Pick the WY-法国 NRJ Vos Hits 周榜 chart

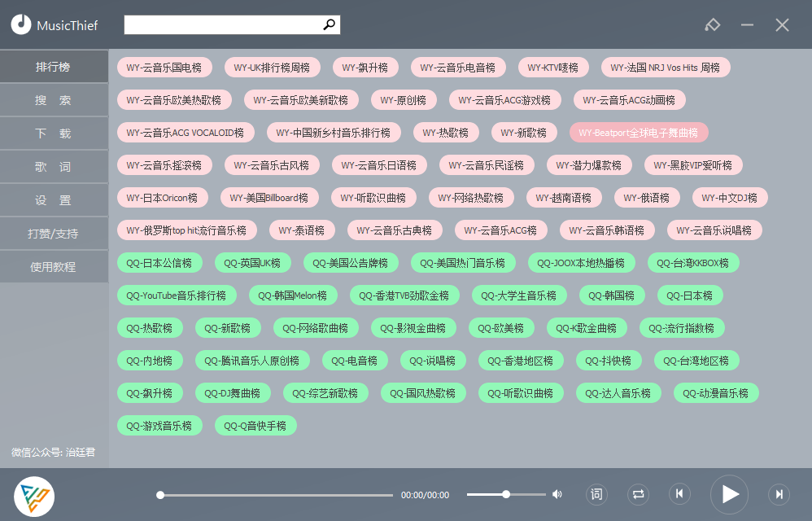[x=666, y=68]
